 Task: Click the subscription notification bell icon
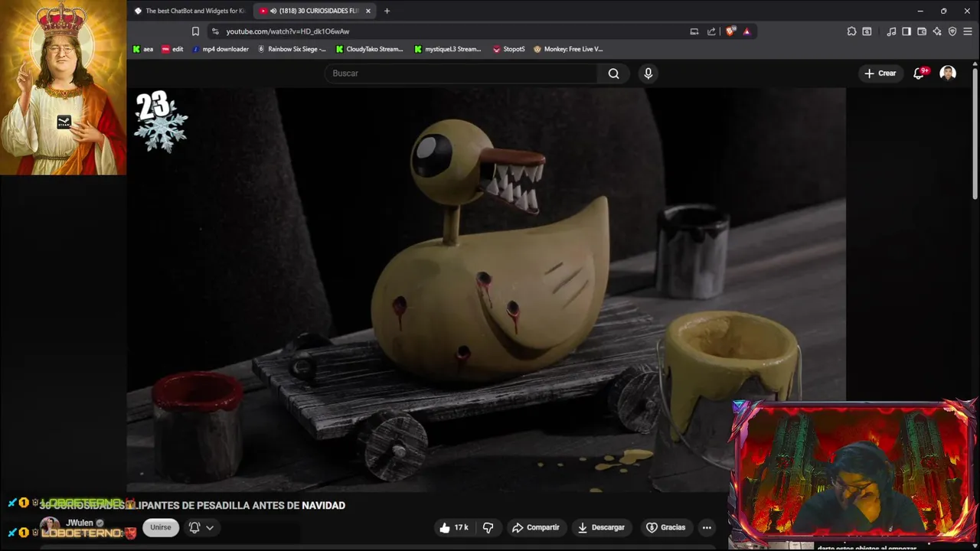(x=194, y=527)
